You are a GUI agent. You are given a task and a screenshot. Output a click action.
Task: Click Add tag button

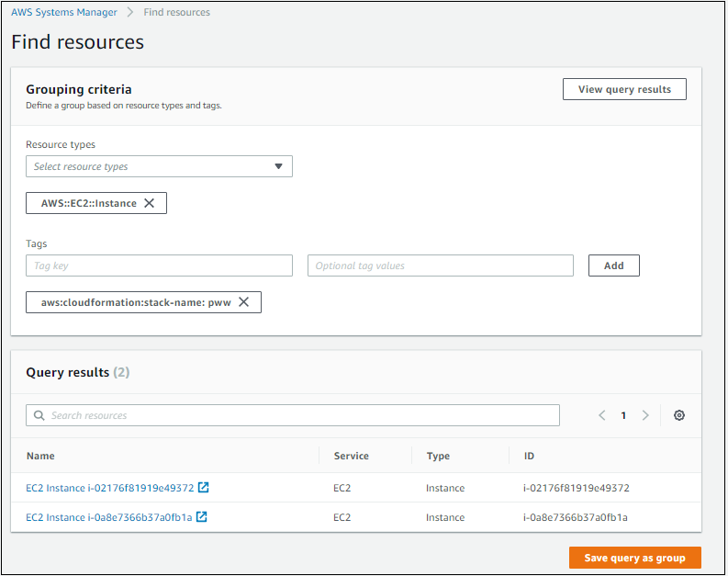pyautogui.click(x=614, y=265)
